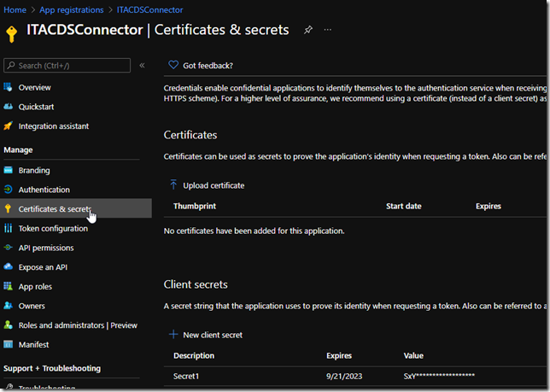
Task: Select Certificates & secrets menu item
Action: [x=76, y=208]
